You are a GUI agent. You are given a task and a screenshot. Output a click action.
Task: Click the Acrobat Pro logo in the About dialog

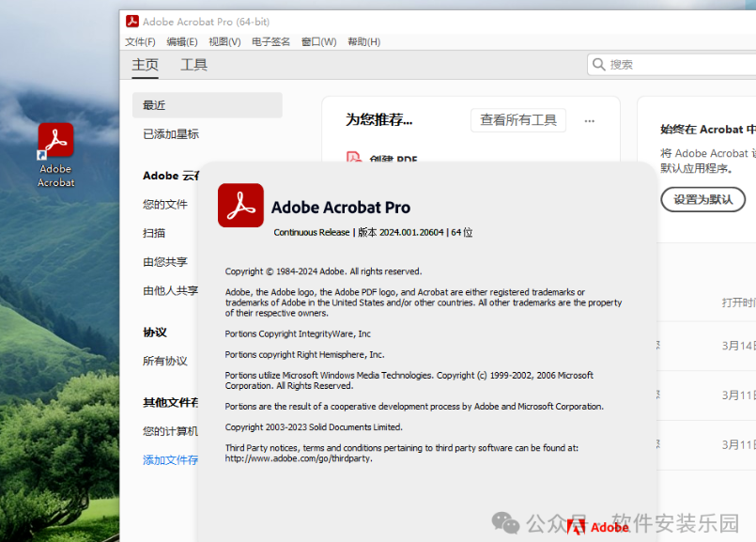(240, 206)
